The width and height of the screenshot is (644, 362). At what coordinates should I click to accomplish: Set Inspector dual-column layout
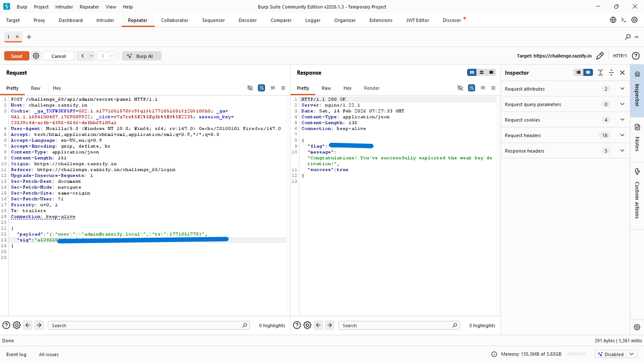588,73
